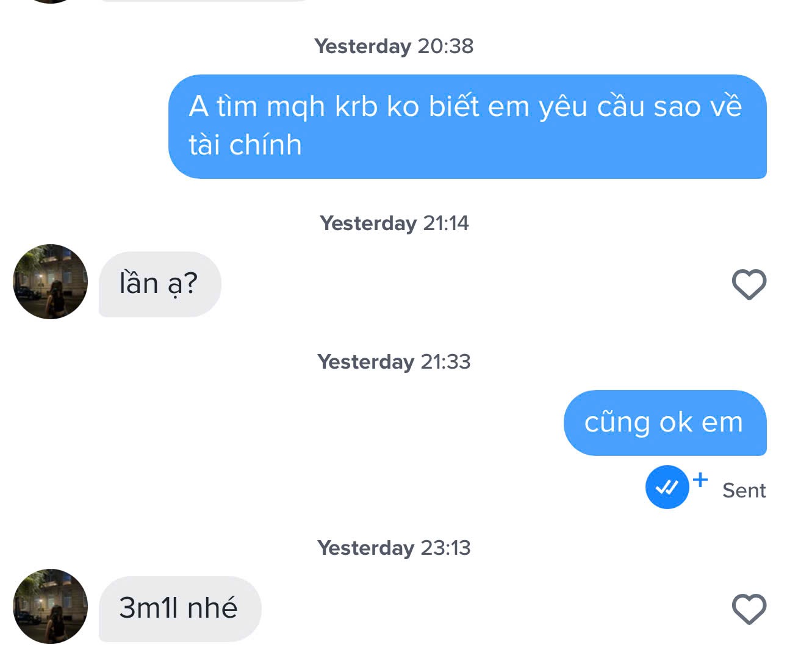Screen dimensions: 787x672
Task: Tap the long blue "A tìm mqh krb" message
Action: click(467, 126)
